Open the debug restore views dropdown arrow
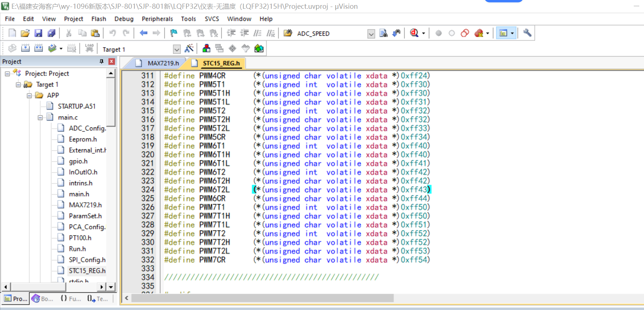Screen dimensions: 644x310 (x=423, y=33)
